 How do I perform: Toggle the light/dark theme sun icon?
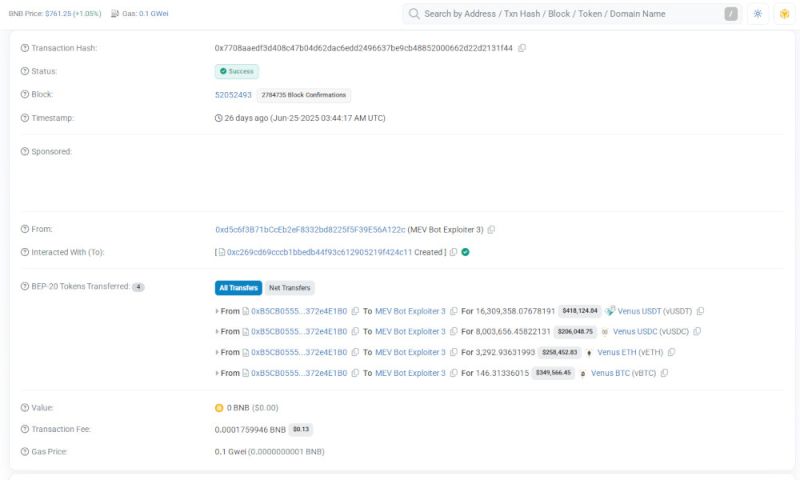[x=758, y=14]
